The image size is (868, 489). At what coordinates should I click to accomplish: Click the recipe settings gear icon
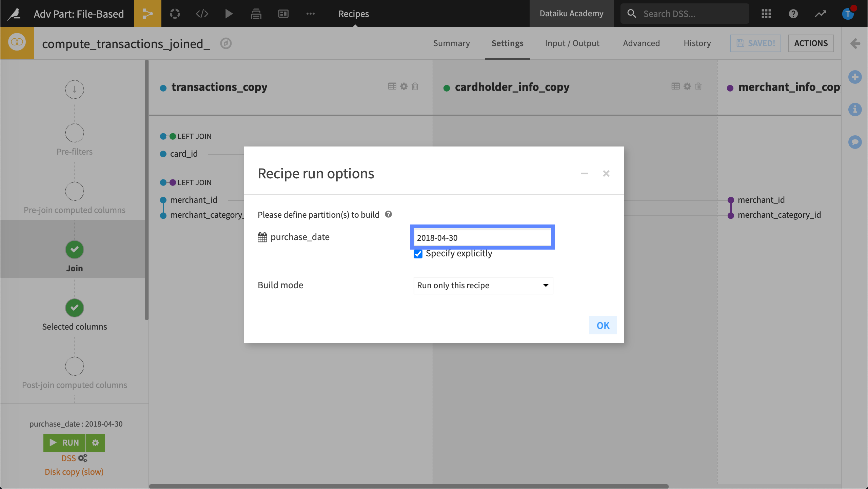coord(95,443)
